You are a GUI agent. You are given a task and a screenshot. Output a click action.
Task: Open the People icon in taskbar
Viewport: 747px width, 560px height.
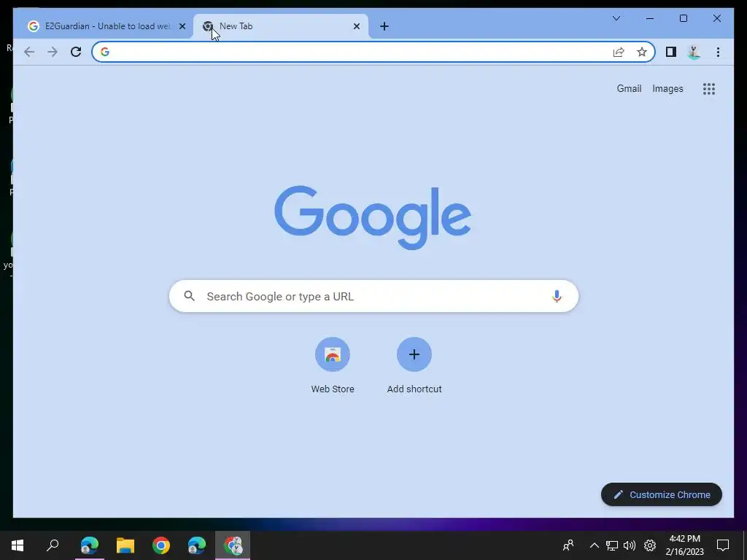point(568,545)
